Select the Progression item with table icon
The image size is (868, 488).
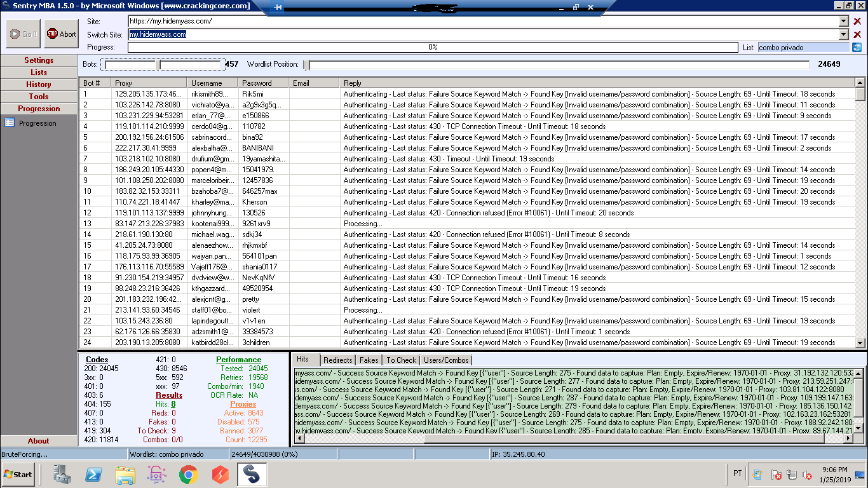(x=31, y=123)
